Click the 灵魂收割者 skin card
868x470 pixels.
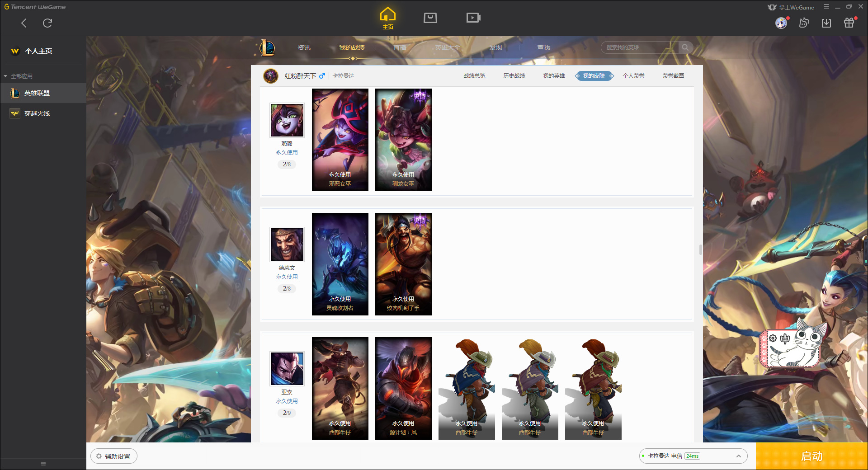pyautogui.click(x=340, y=264)
